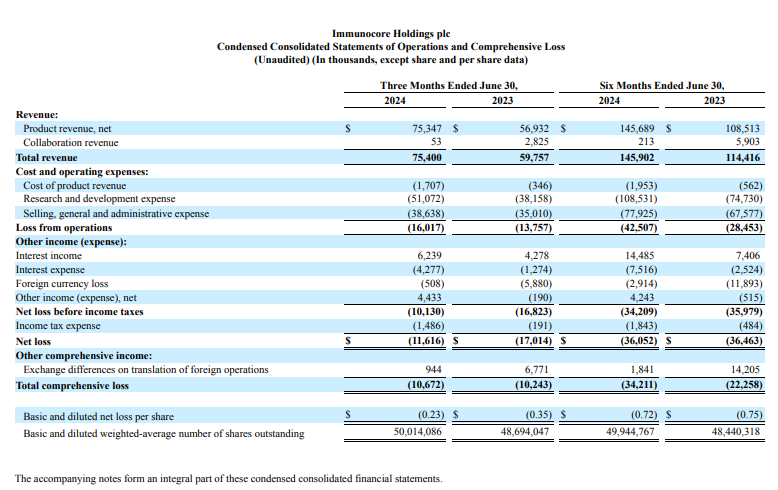The image size is (778, 490).
Task: Click the value 108,513
Action: coord(743,128)
